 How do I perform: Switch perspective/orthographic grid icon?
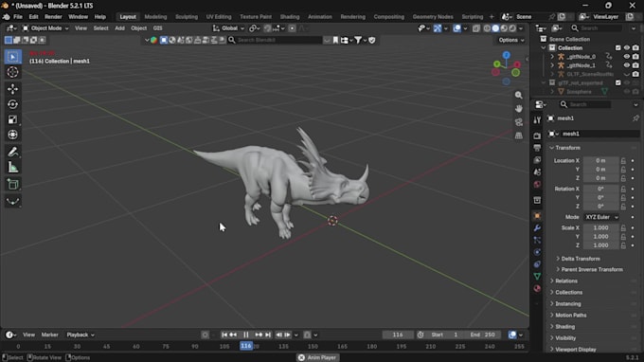519,136
